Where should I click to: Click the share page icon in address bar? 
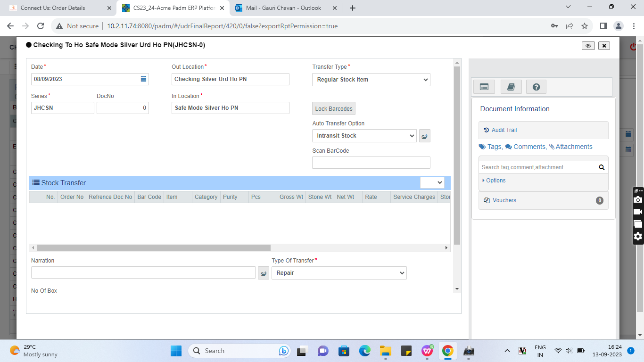pos(570,26)
